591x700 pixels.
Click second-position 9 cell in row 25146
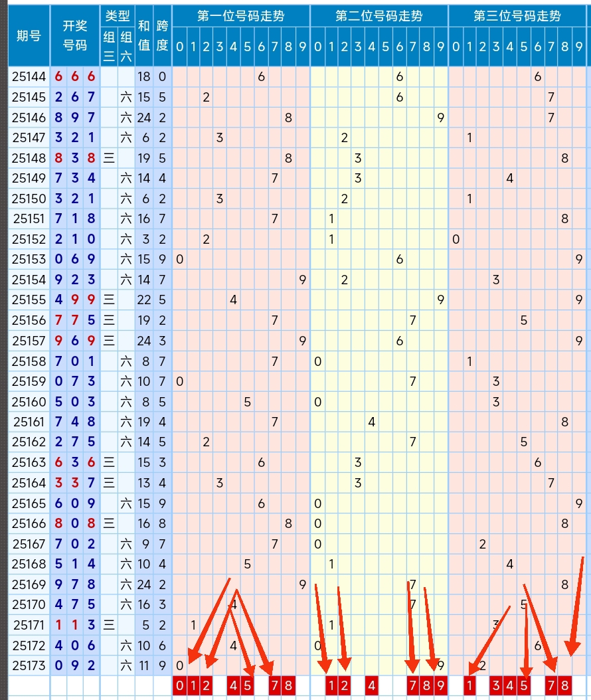pyautogui.click(x=440, y=118)
